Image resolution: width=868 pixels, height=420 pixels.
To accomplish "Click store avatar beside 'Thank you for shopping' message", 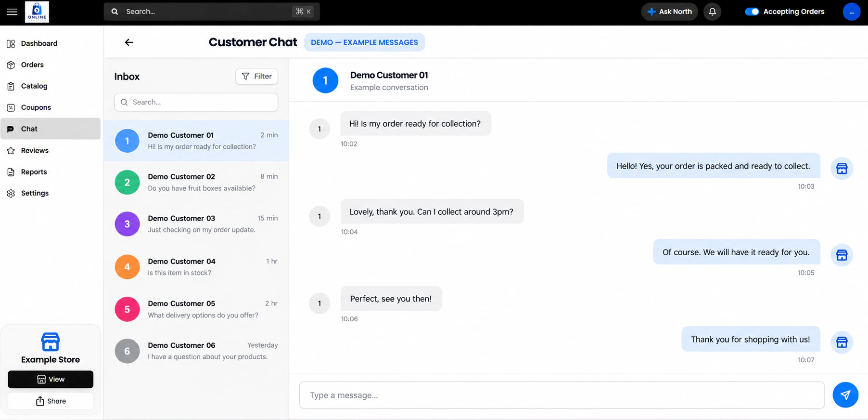I will [x=842, y=342].
